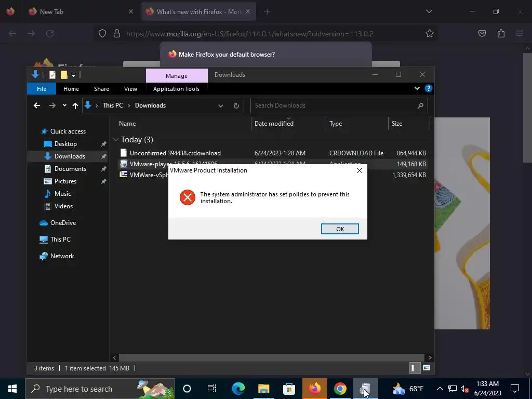Image resolution: width=532 pixels, height=399 pixels.
Task: Open the Share ribbon tab
Action: (101, 89)
